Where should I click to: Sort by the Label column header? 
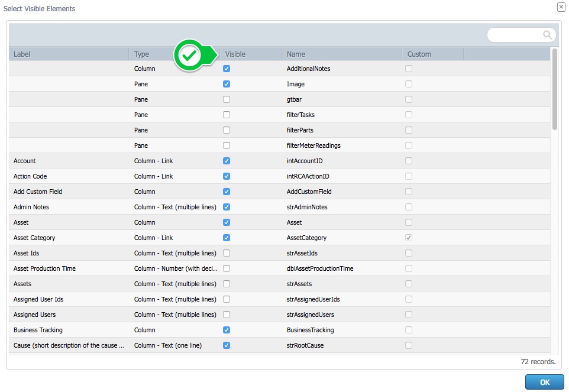tap(69, 54)
